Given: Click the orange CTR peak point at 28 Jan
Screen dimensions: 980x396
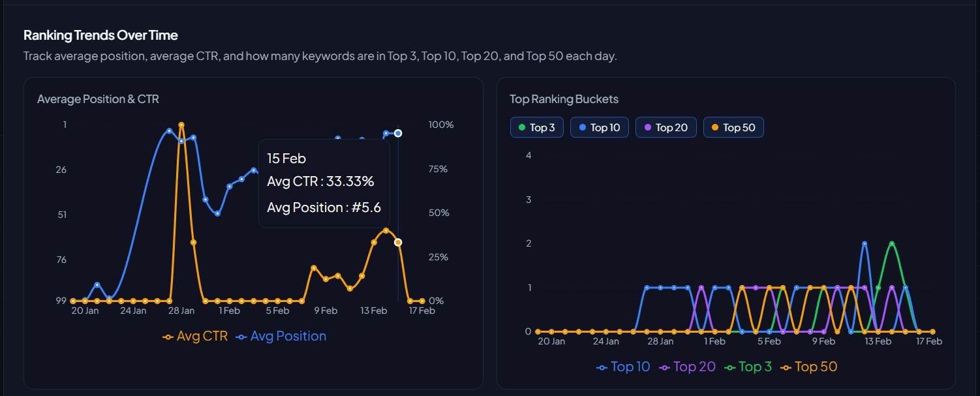Looking at the screenshot, I should click(182, 124).
